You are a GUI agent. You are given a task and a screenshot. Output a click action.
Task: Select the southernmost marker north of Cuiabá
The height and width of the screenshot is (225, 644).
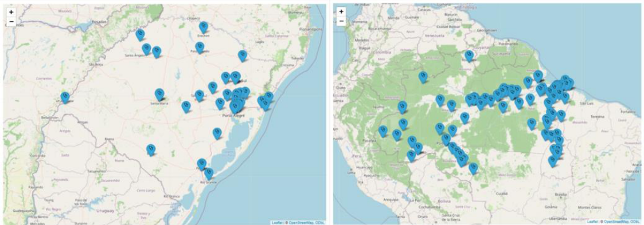pos(474,168)
